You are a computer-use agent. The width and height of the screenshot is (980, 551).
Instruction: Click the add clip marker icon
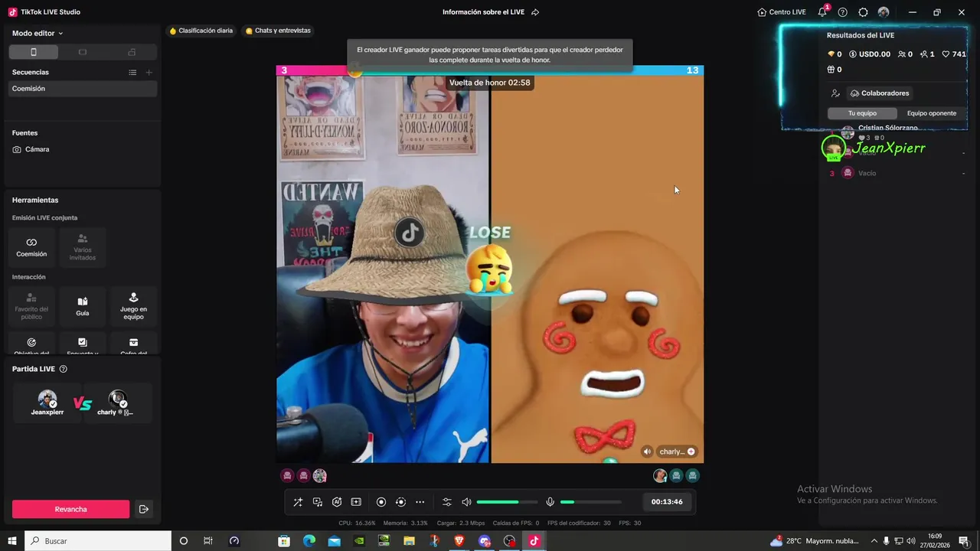pos(356,502)
